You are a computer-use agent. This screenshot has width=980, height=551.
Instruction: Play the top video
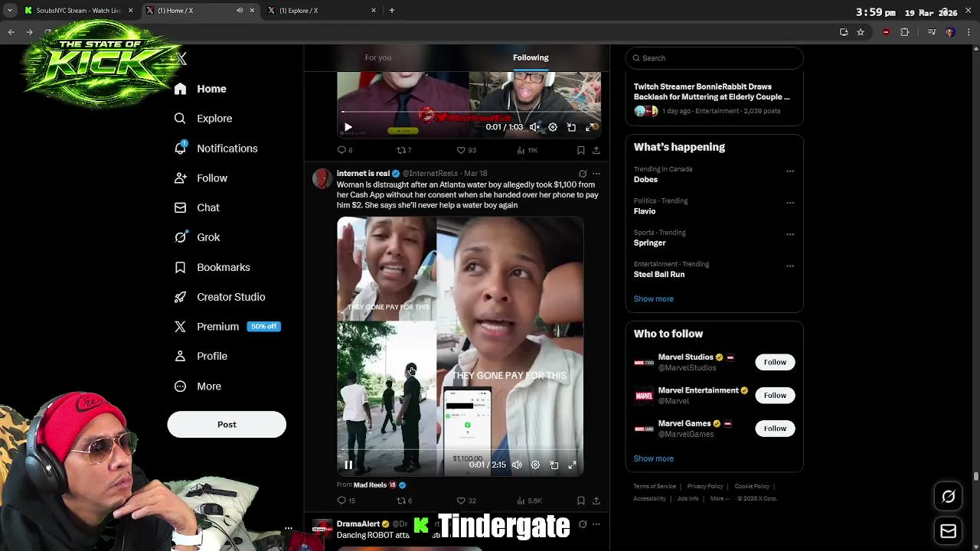pos(348,127)
